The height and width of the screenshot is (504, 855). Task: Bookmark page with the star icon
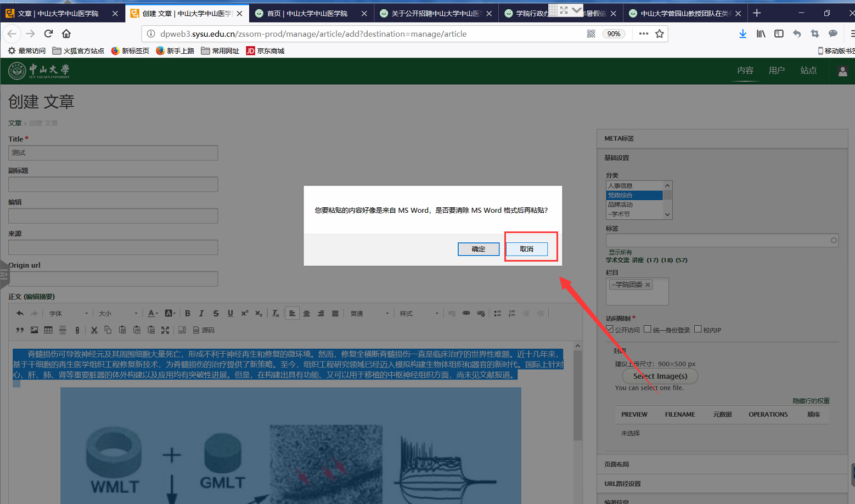[x=660, y=33]
